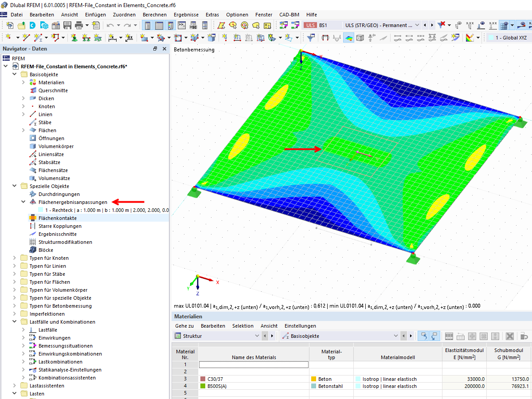Click the insert-row plus icon in the table toolbar
The height and width of the screenshot is (399, 532).
point(473,336)
